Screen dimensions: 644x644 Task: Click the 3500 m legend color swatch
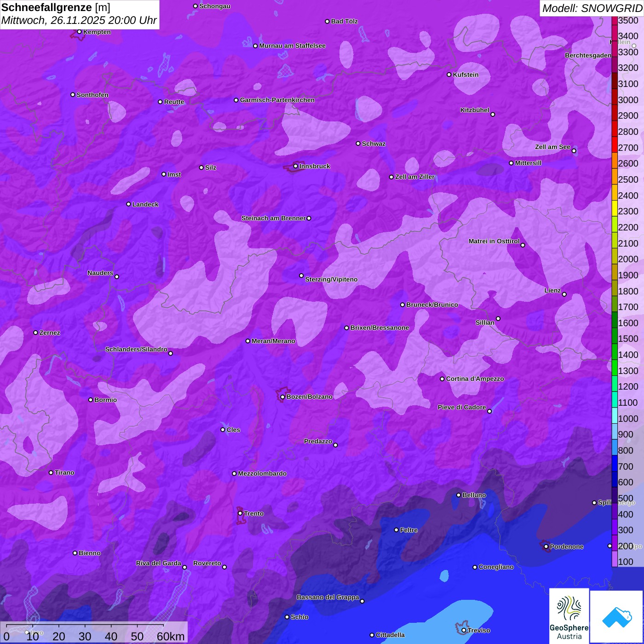615,20
